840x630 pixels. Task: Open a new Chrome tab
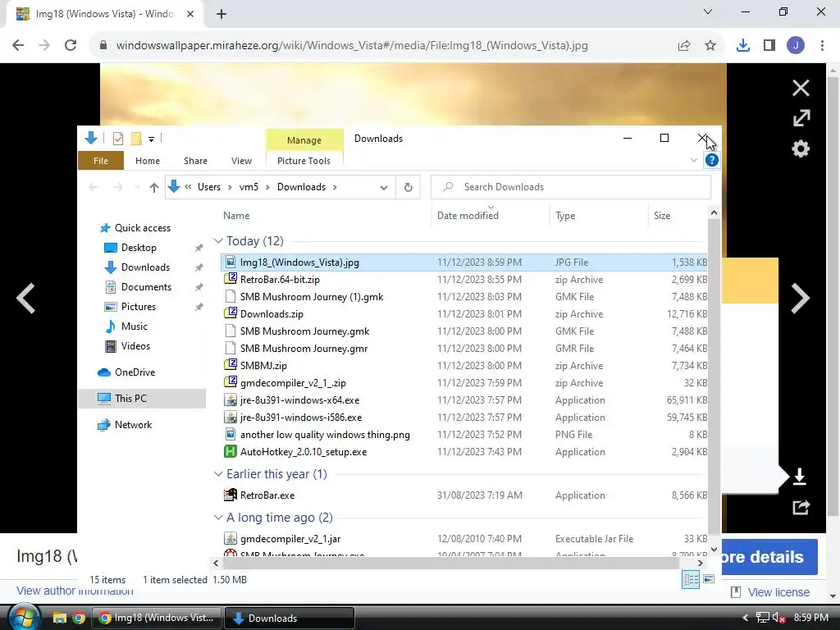pyautogui.click(x=221, y=14)
